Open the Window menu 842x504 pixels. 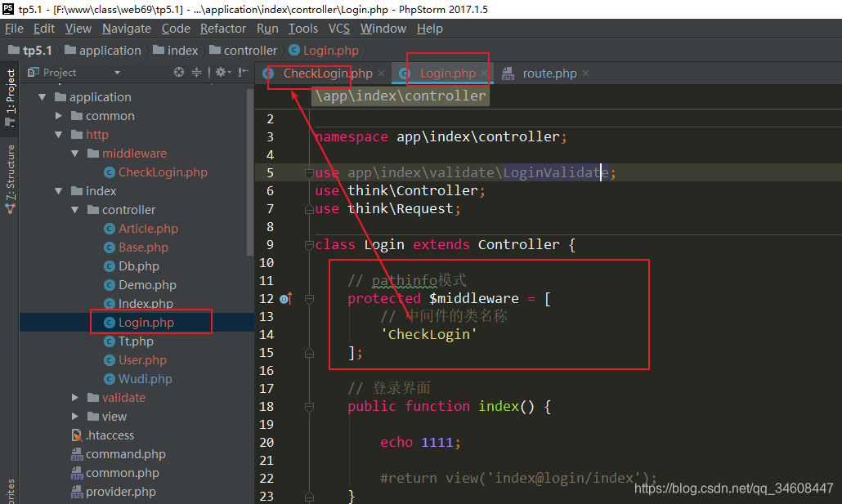click(x=383, y=29)
